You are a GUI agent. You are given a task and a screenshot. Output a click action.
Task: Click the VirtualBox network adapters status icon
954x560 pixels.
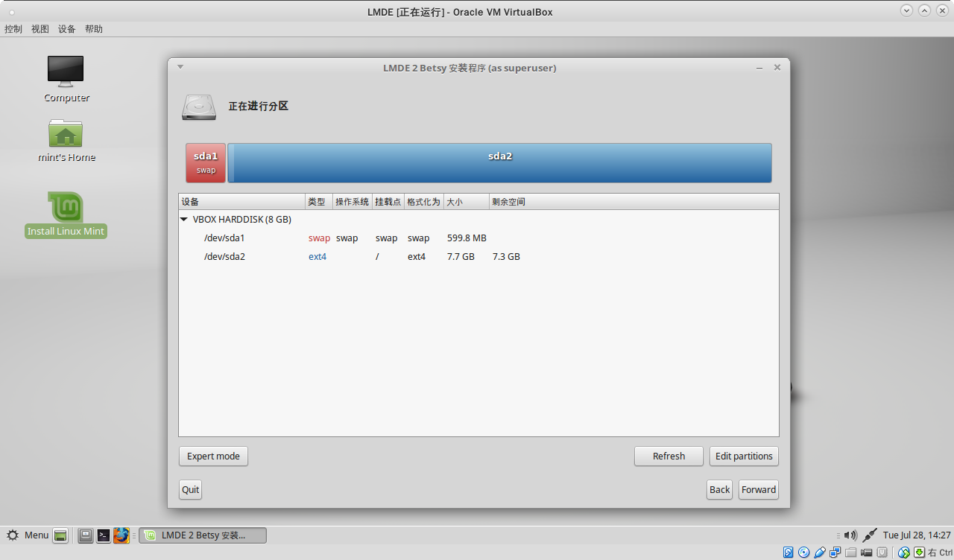(x=835, y=552)
